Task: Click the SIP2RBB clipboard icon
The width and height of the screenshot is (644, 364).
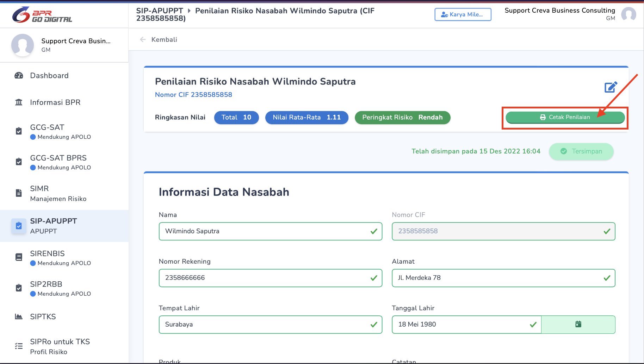Action: [19, 288]
